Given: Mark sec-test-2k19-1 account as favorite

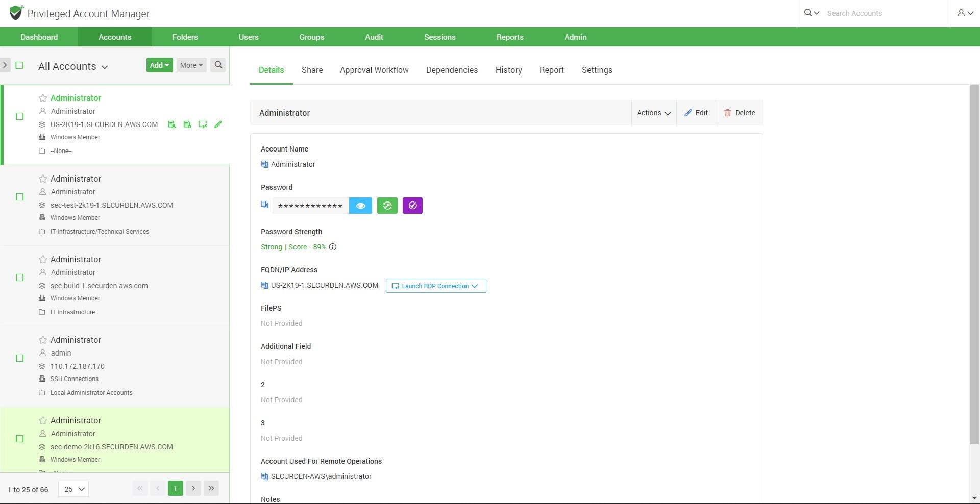Looking at the screenshot, I should click(x=43, y=179).
